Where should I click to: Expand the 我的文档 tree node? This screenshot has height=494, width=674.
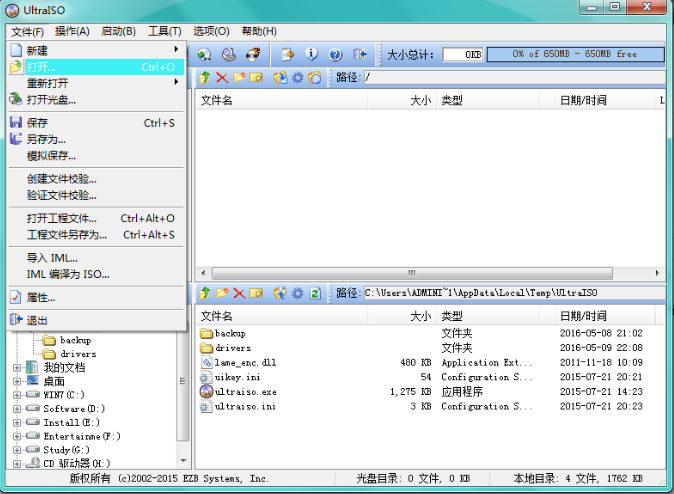[17, 368]
